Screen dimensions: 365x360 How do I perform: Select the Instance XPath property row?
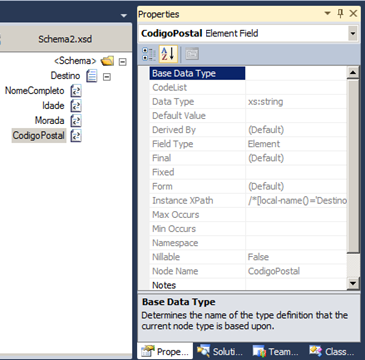[248, 200]
